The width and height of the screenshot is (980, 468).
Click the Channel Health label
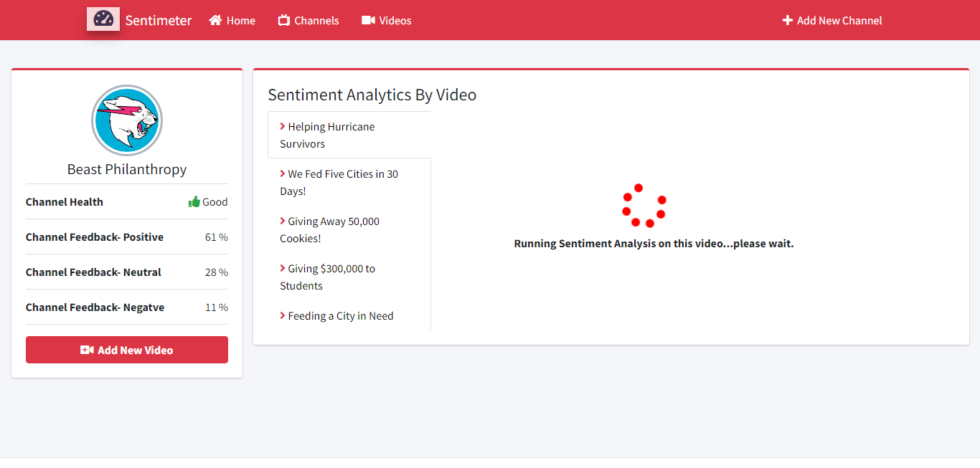tap(65, 202)
